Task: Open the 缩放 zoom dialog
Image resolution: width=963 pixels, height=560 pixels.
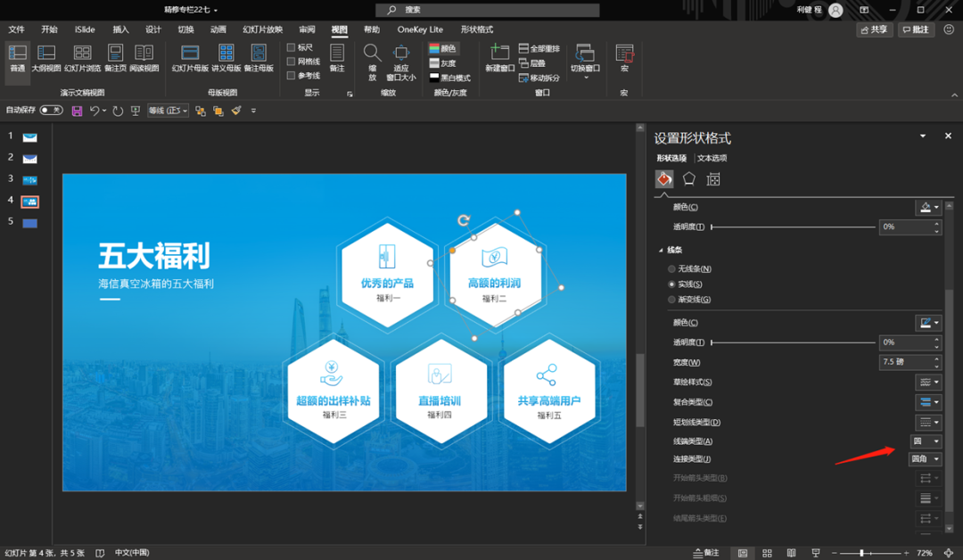Action: click(x=372, y=62)
